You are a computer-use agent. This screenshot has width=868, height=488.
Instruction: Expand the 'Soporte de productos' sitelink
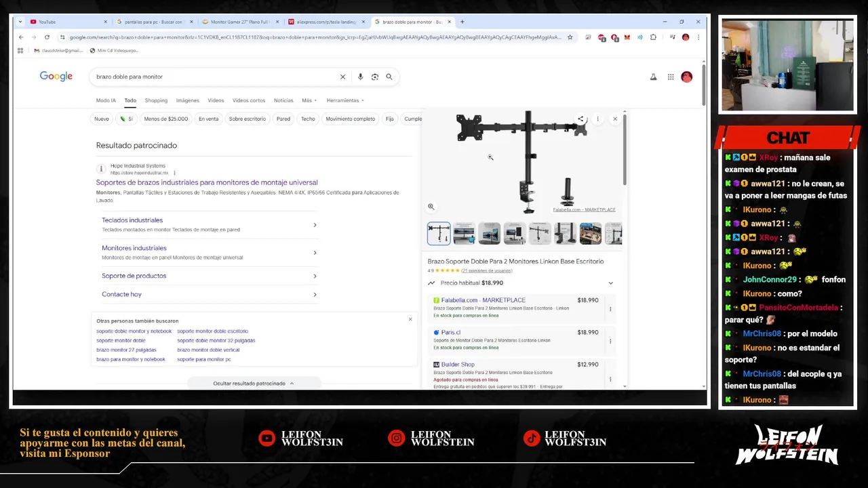315,276
